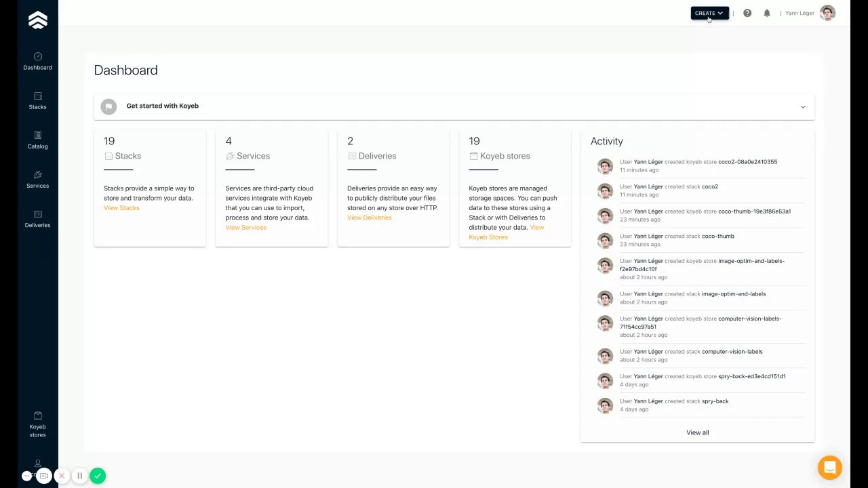Open store spry-back-ed3e4cd151d1 in Activity

[752, 376]
